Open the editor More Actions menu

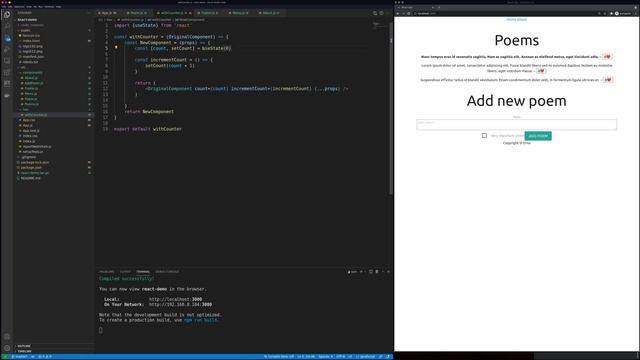388,13
